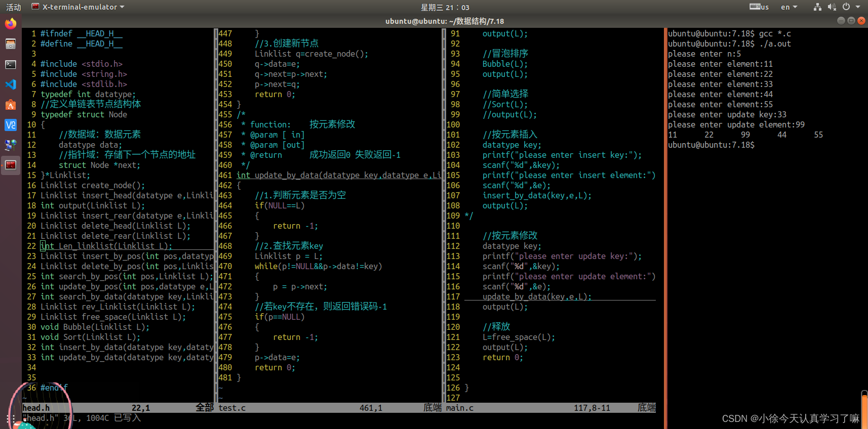Image resolution: width=868 pixels, height=429 pixels.
Task: Click 'typedef int datatype;' on line 7
Action: [88, 94]
